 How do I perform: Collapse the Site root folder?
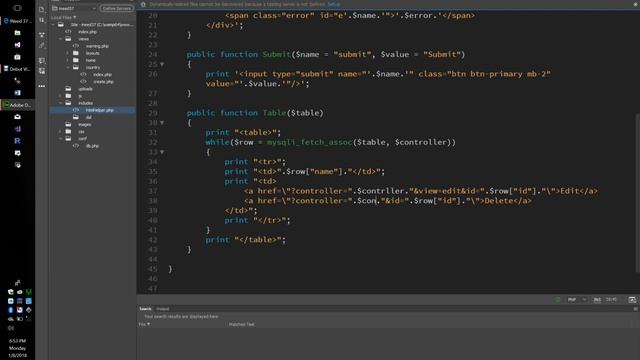pyautogui.click(x=53, y=24)
